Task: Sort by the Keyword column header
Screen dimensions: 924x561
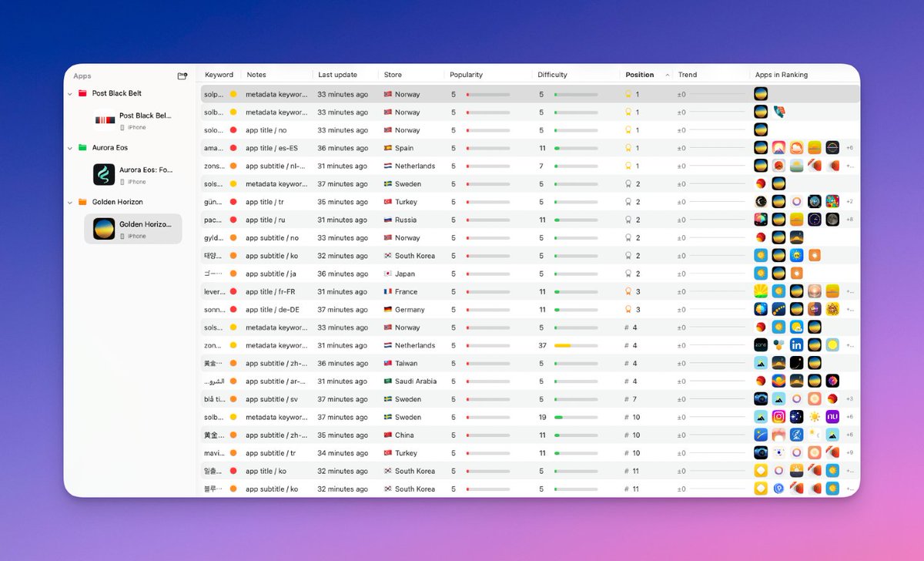Action: pyautogui.click(x=219, y=75)
